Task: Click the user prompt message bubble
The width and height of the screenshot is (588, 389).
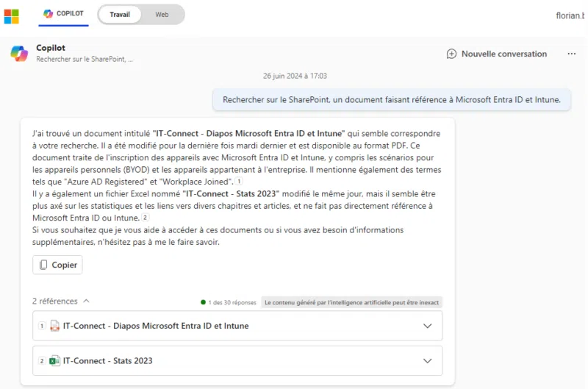Action: [x=392, y=100]
